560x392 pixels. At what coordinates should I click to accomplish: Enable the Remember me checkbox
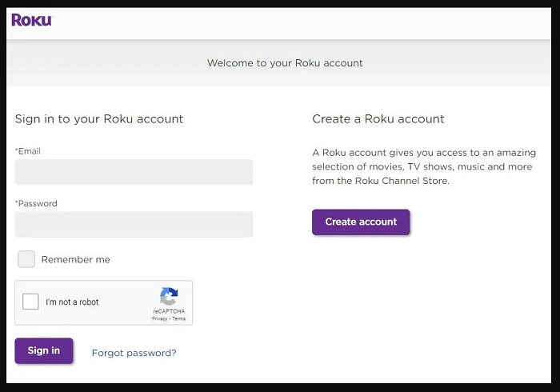pyautogui.click(x=26, y=259)
